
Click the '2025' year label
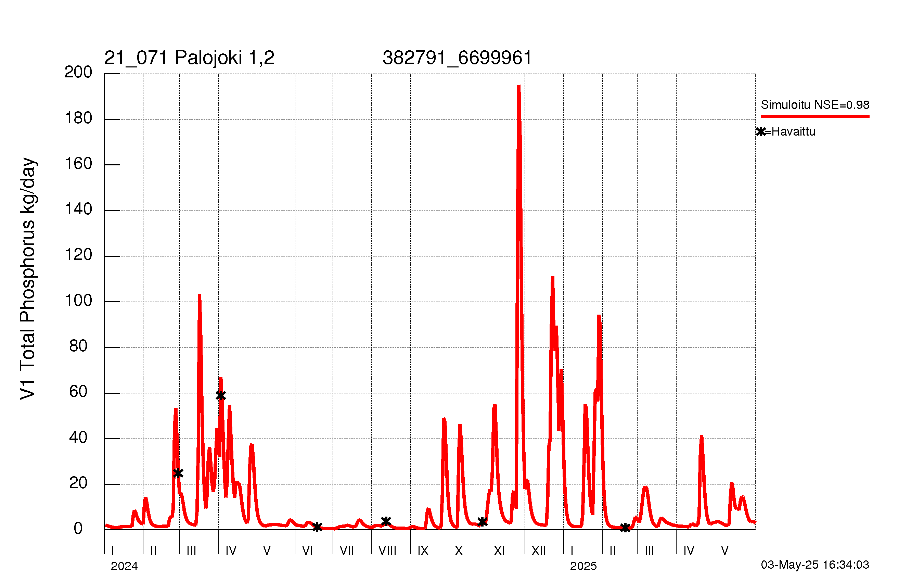coord(583,566)
